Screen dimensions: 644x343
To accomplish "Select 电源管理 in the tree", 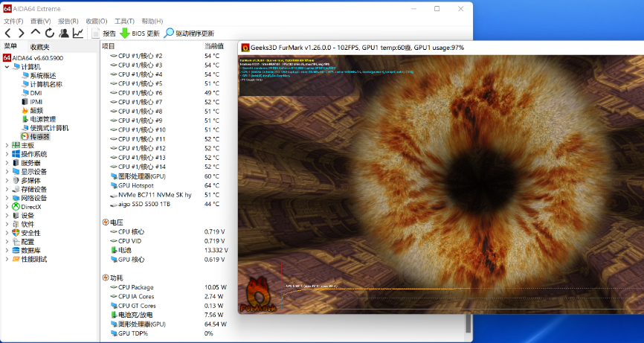I will (x=42, y=119).
